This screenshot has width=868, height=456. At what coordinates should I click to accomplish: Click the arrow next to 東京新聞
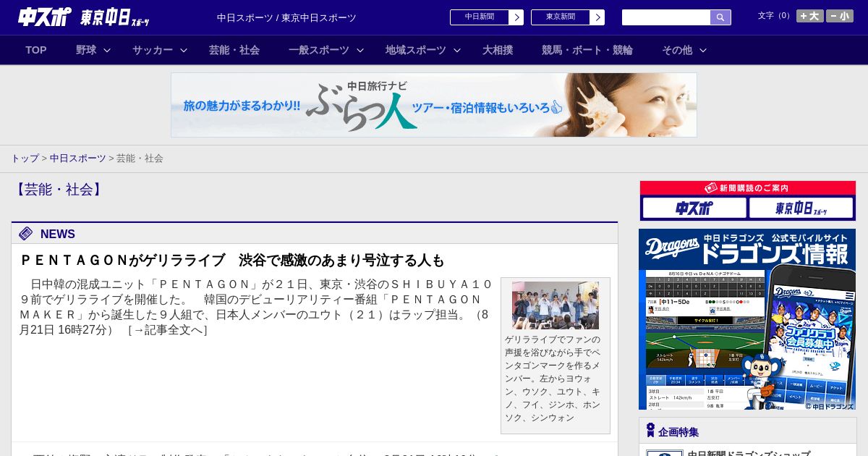(597, 17)
